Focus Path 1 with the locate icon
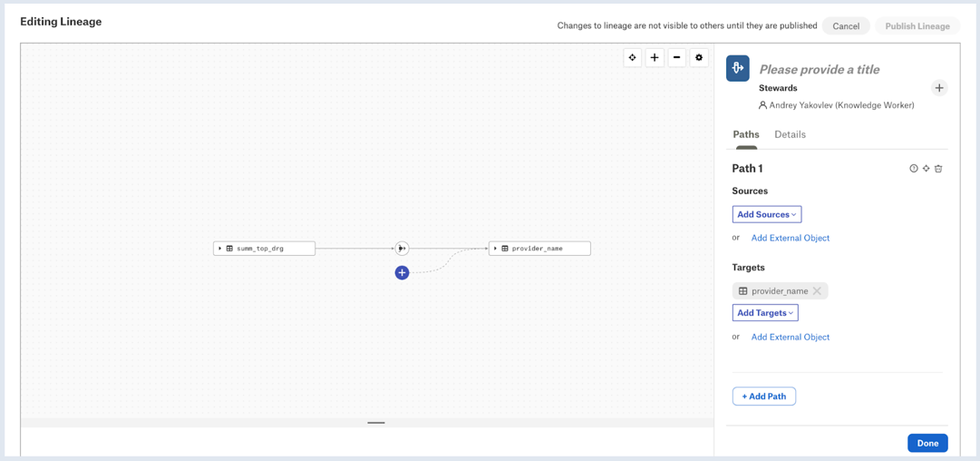The height and width of the screenshot is (461, 980). [x=927, y=168]
